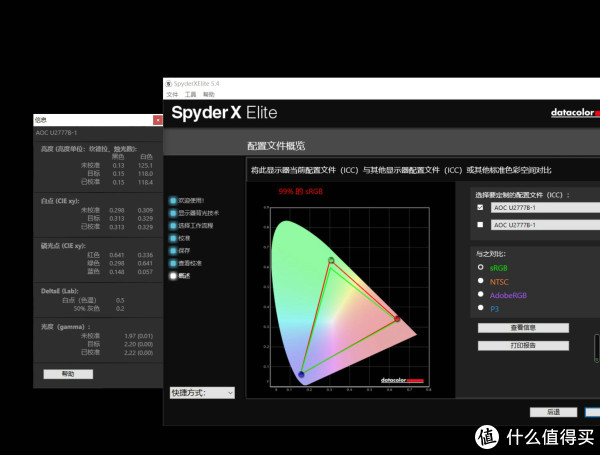The width and height of the screenshot is (600, 455).
Task: Close the 信息 window with the red X
Action: coord(158,120)
